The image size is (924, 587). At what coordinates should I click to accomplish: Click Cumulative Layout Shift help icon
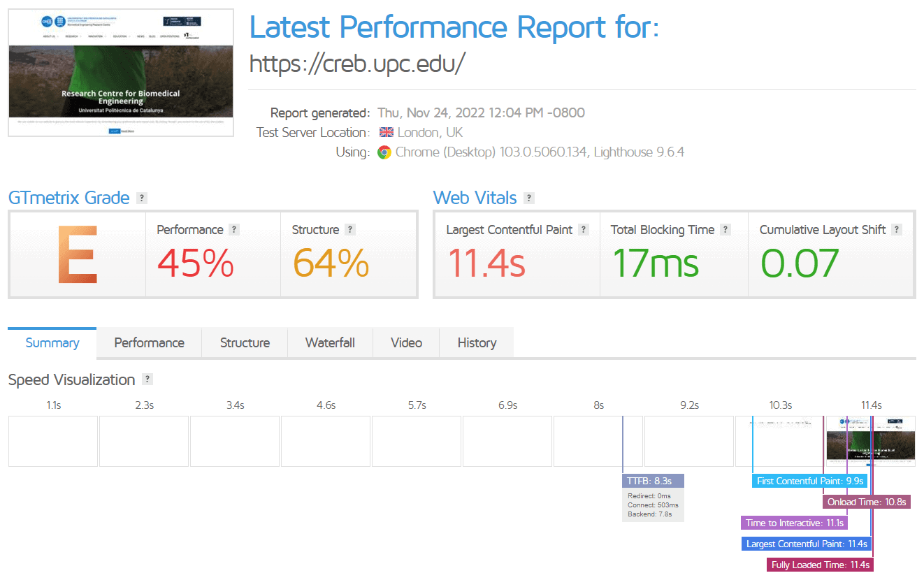click(x=897, y=230)
